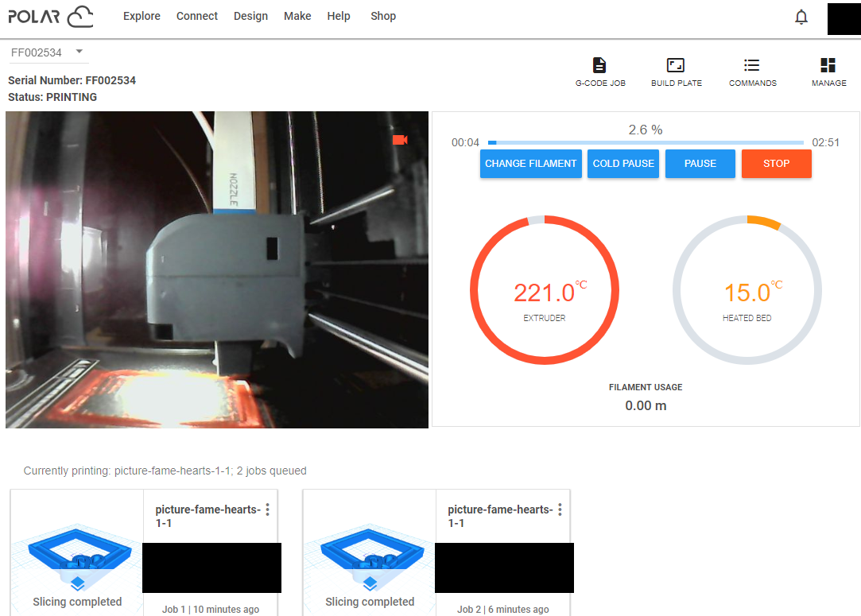Open the Design menu
The width and height of the screenshot is (861, 616).
(x=251, y=17)
